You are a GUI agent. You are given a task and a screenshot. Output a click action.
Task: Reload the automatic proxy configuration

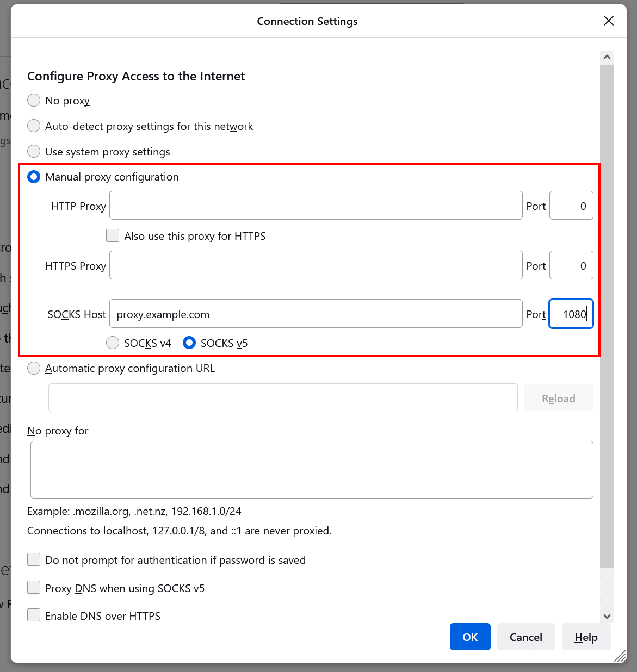[559, 397]
